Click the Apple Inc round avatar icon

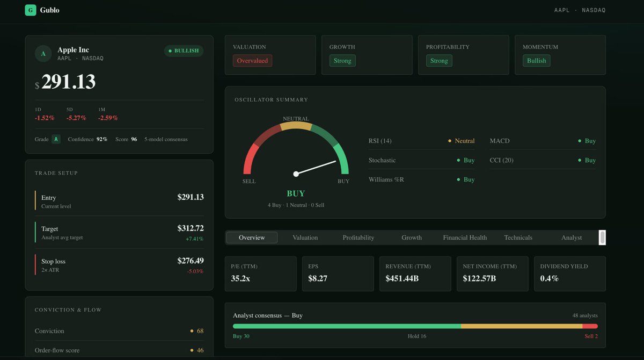coord(43,54)
